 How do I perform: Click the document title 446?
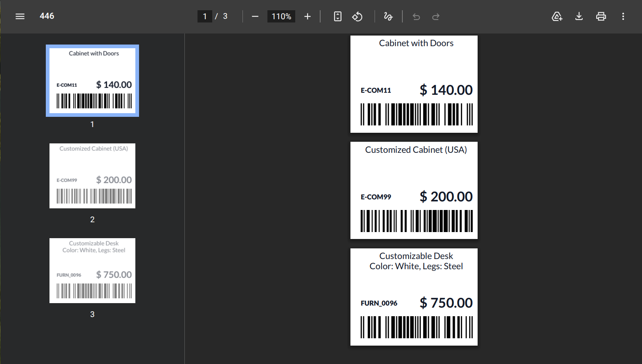pyautogui.click(x=47, y=16)
